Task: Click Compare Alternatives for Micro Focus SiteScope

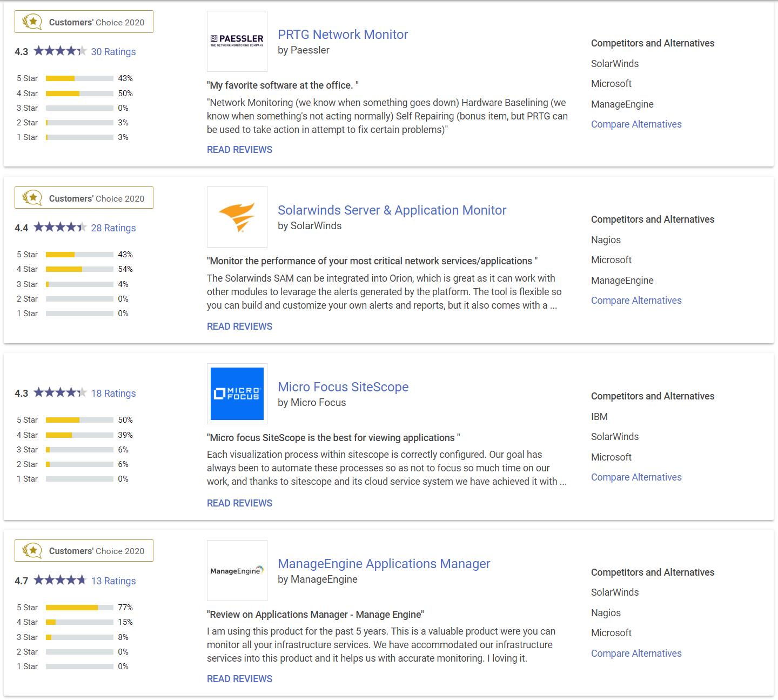Action: click(x=636, y=477)
